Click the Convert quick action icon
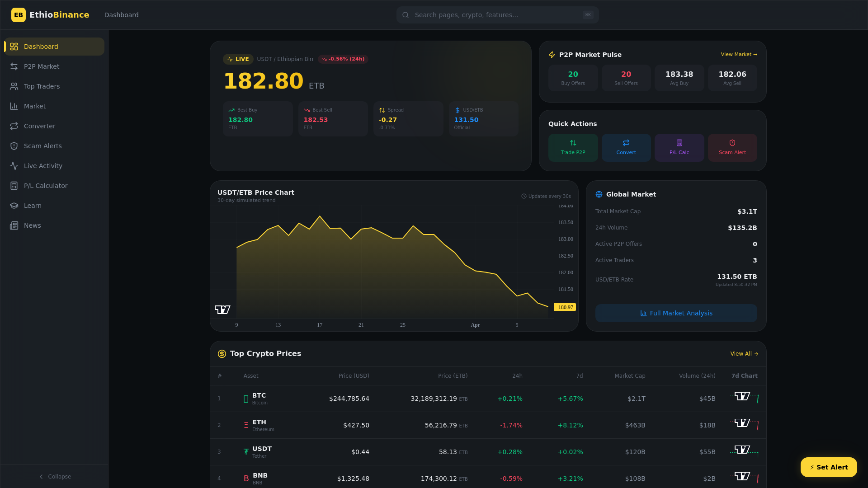Image resolution: width=868 pixels, height=488 pixels. point(626,143)
